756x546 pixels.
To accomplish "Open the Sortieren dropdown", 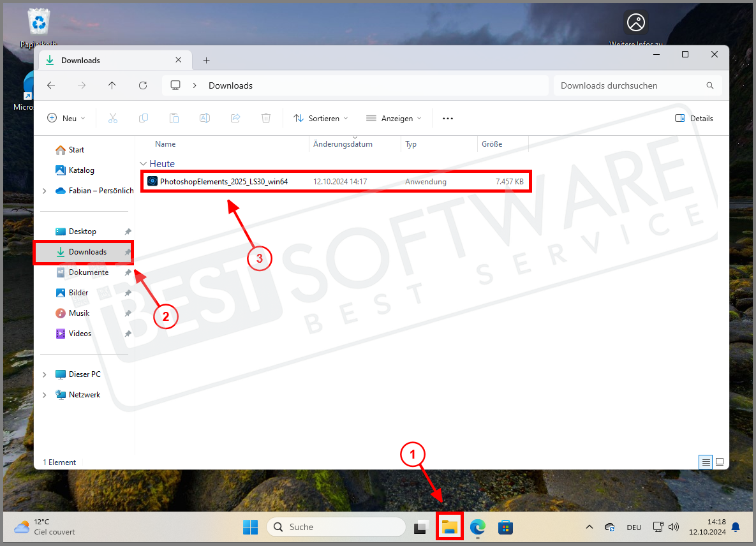I will click(x=321, y=118).
